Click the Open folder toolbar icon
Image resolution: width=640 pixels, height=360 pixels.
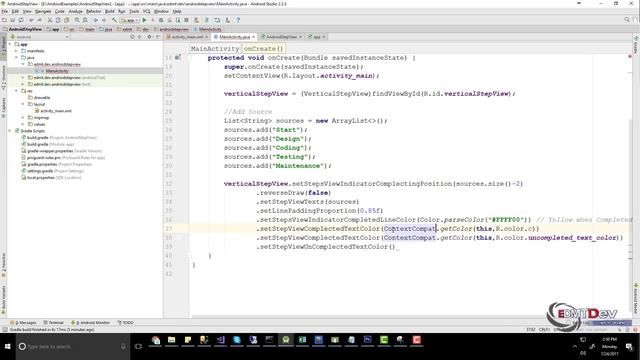[4, 20]
